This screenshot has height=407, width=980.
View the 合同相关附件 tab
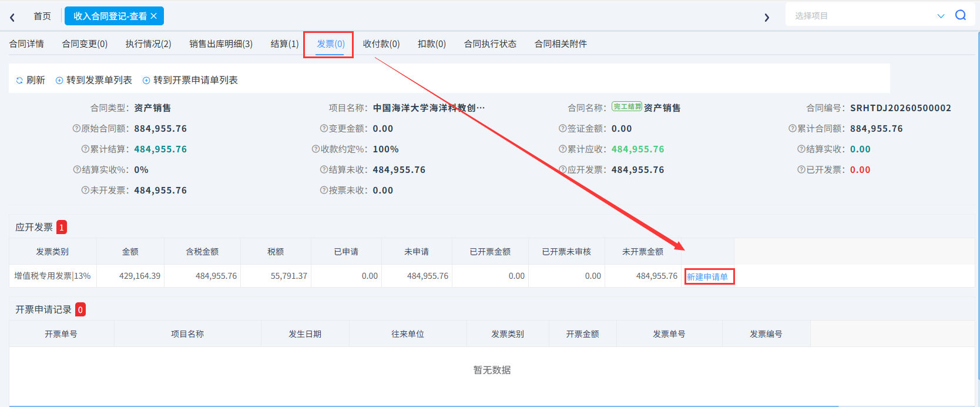561,44
